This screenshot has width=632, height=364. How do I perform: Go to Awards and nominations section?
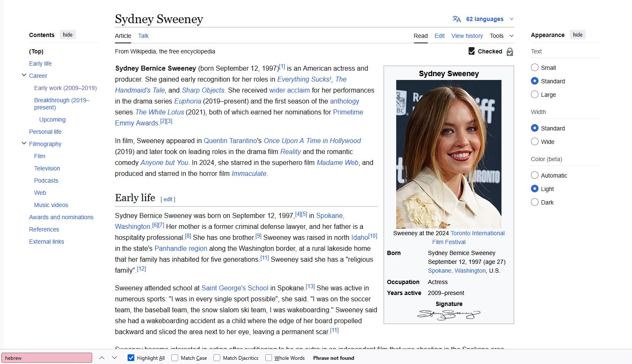coord(61,217)
